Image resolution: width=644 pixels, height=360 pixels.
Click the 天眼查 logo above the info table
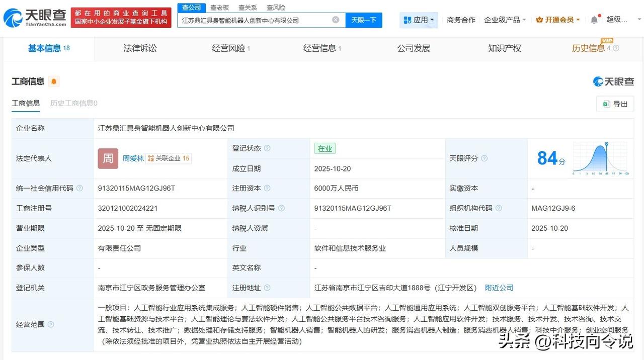[x=613, y=81]
